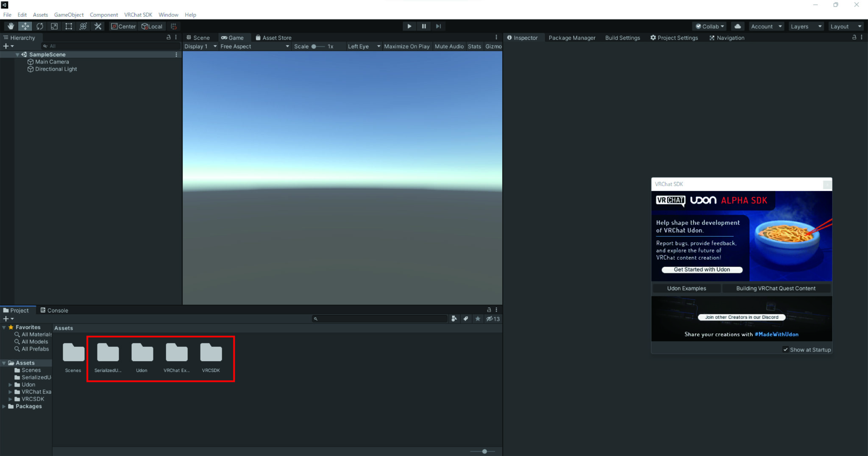This screenshot has width=868, height=456.
Task: Open the Free Aspect dropdown
Action: click(254, 46)
